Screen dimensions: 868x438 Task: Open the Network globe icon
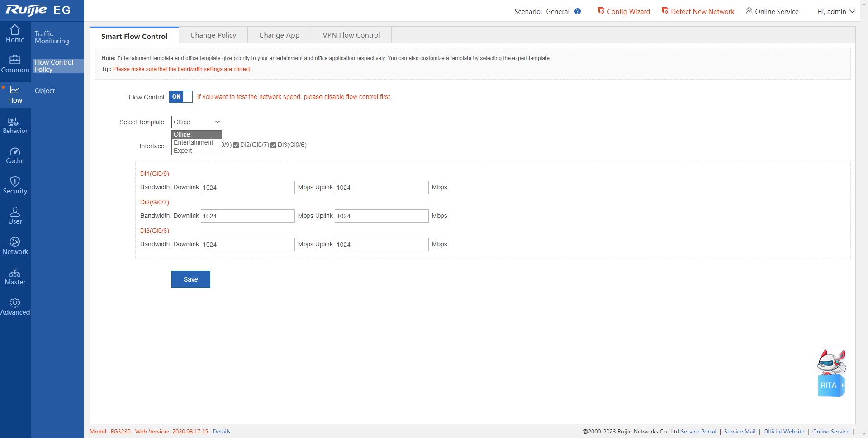15,246
